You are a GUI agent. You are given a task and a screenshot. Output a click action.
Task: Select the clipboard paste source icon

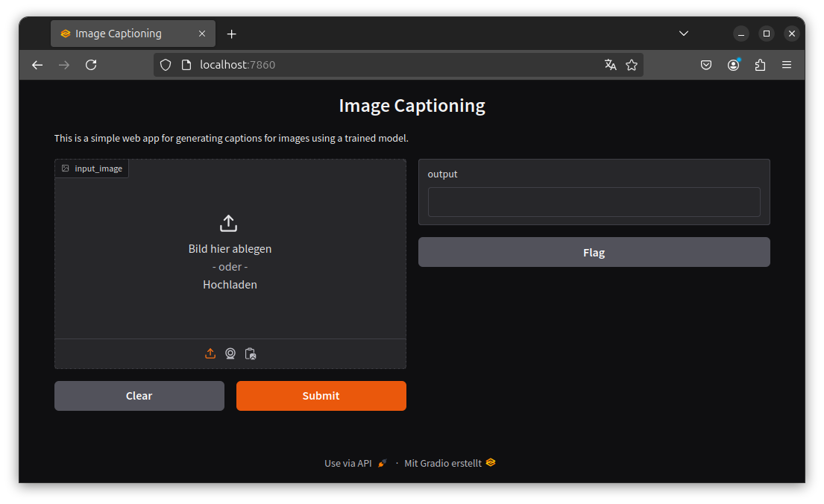pos(251,353)
